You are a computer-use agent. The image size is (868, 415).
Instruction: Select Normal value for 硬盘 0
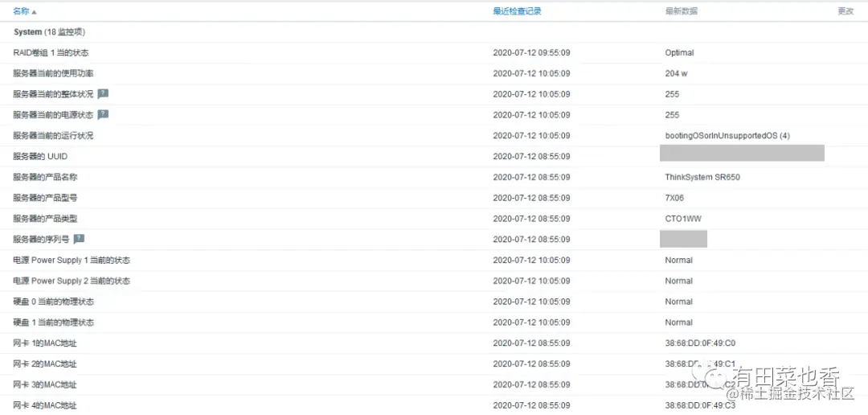pyautogui.click(x=678, y=302)
